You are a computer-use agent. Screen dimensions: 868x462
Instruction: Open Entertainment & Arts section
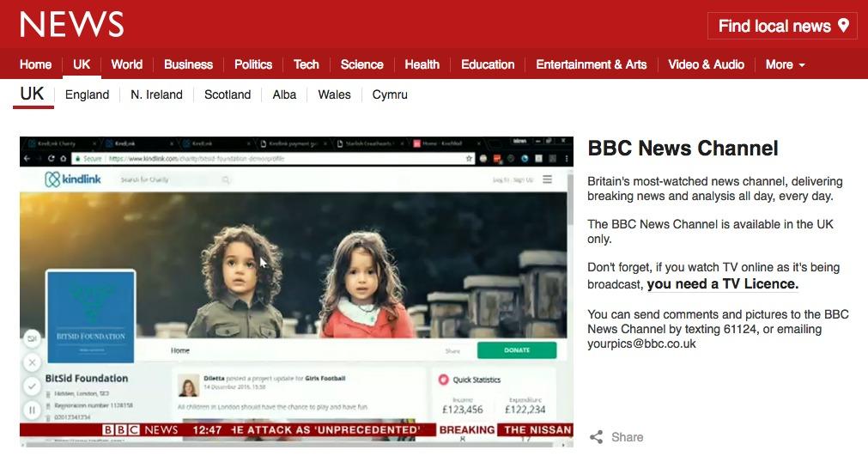click(592, 64)
